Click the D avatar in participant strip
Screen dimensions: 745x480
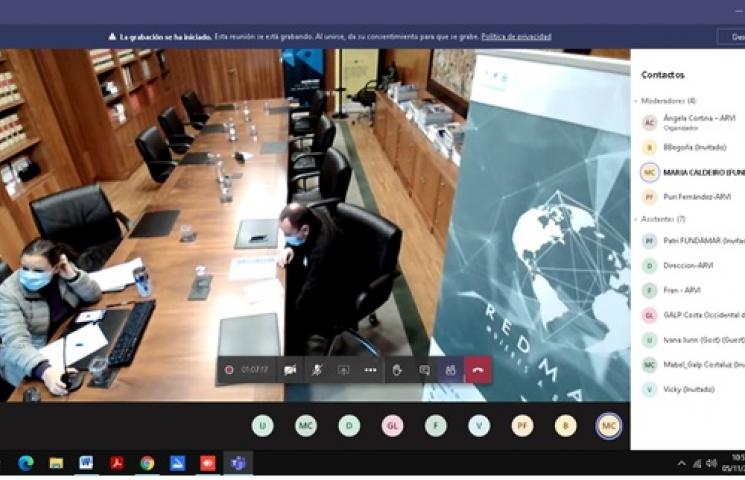[x=349, y=425]
